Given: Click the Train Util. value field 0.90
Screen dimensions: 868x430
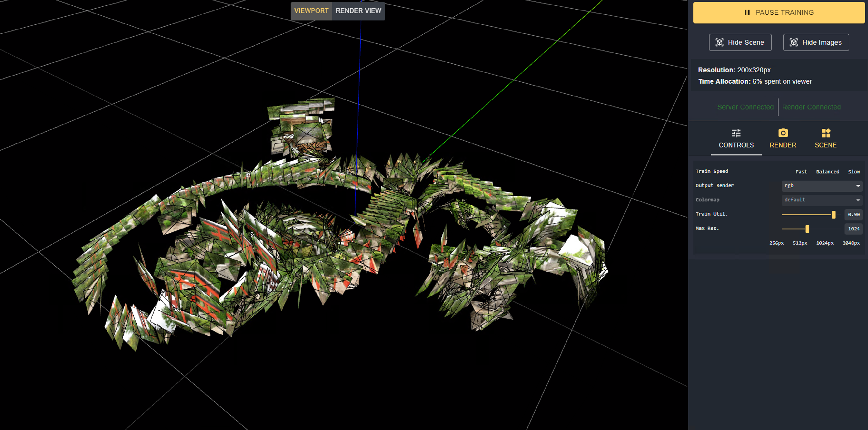Looking at the screenshot, I should 853,215.
